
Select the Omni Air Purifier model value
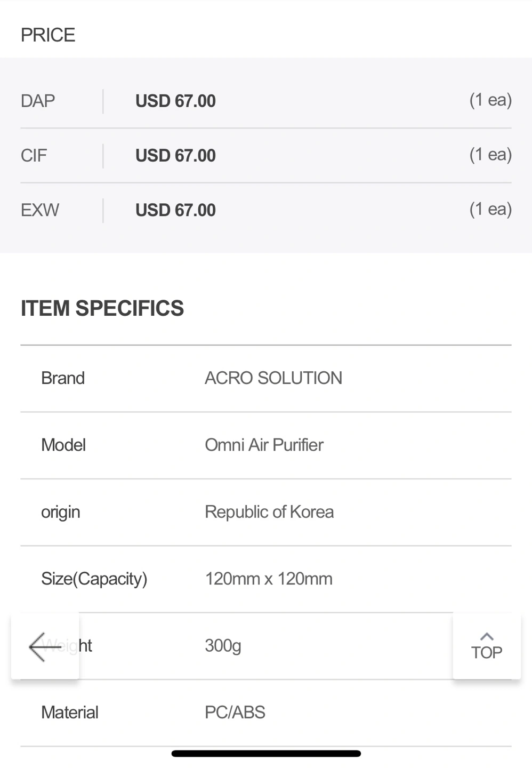click(x=264, y=445)
